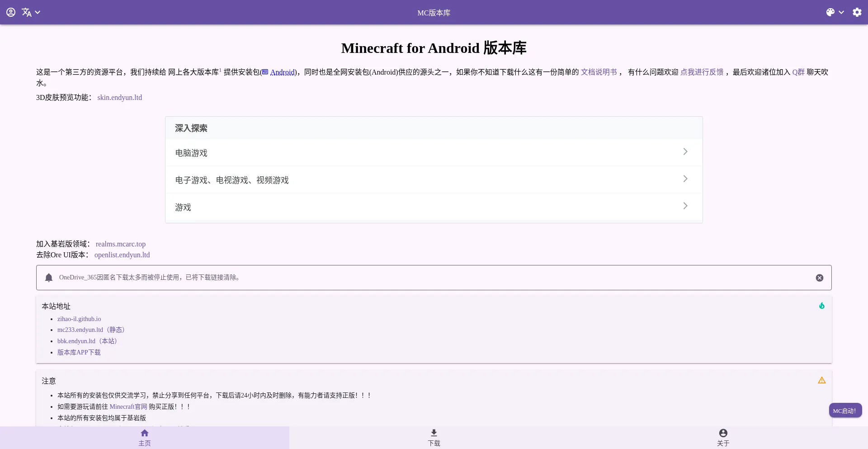Open the Minecraft官网 link
This screenshot has width=868, height=449.
tap(128, 406)
